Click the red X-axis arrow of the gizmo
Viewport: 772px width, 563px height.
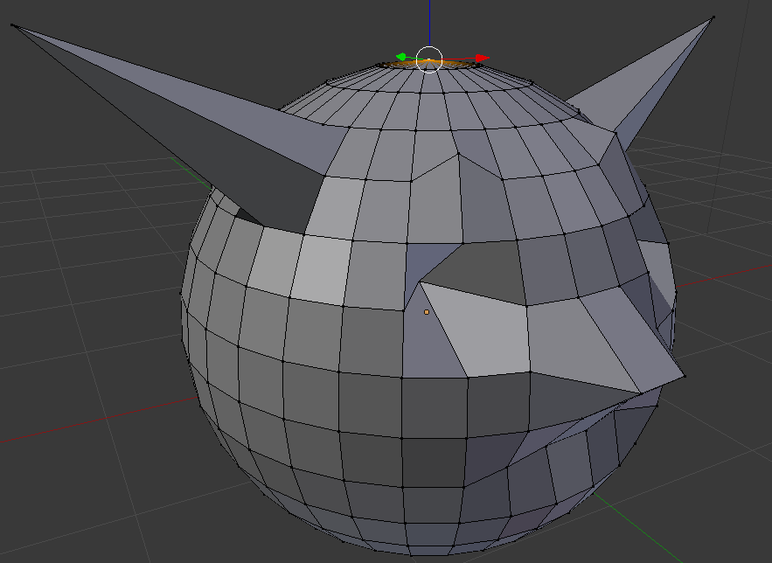[x=482, y=58]
